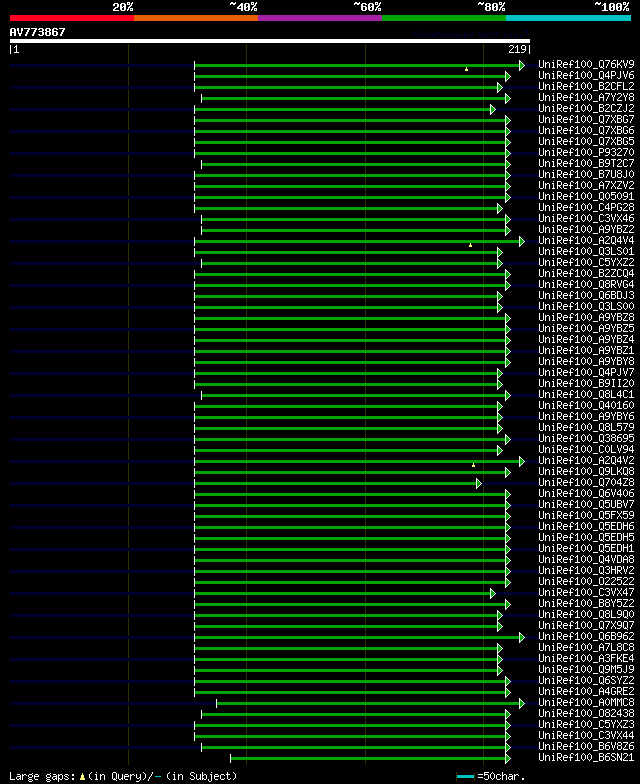The height and width of the screenshot is (784, 640).
Task: Open hit UniRef100_B7U8J0
Action: [x=586, y=174]
